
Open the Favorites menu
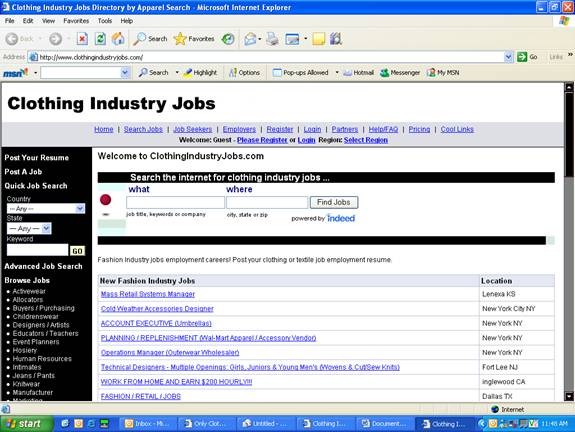coord(76,21)
